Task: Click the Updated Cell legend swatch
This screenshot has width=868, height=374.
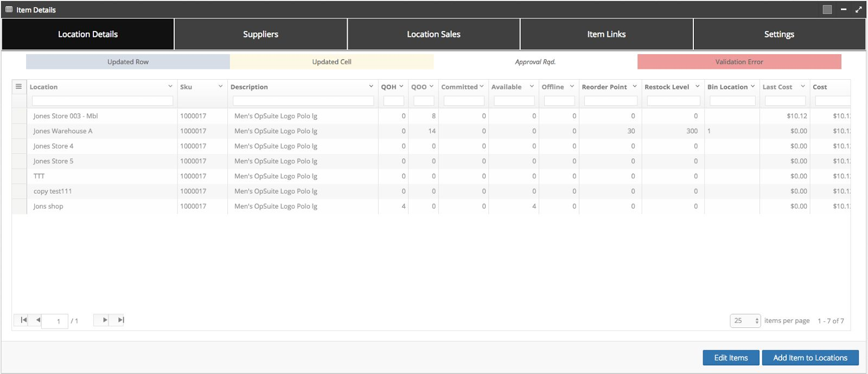Action: 332,62
